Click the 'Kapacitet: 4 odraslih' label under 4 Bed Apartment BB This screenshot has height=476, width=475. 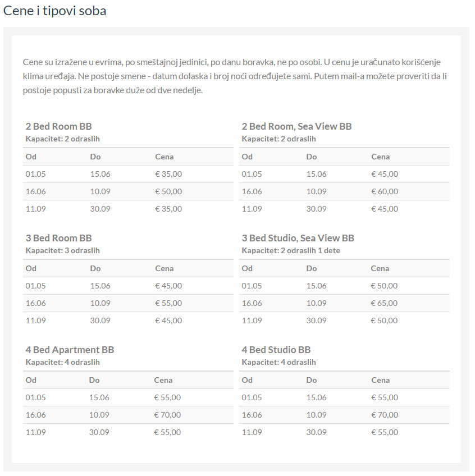click(62, 362)
